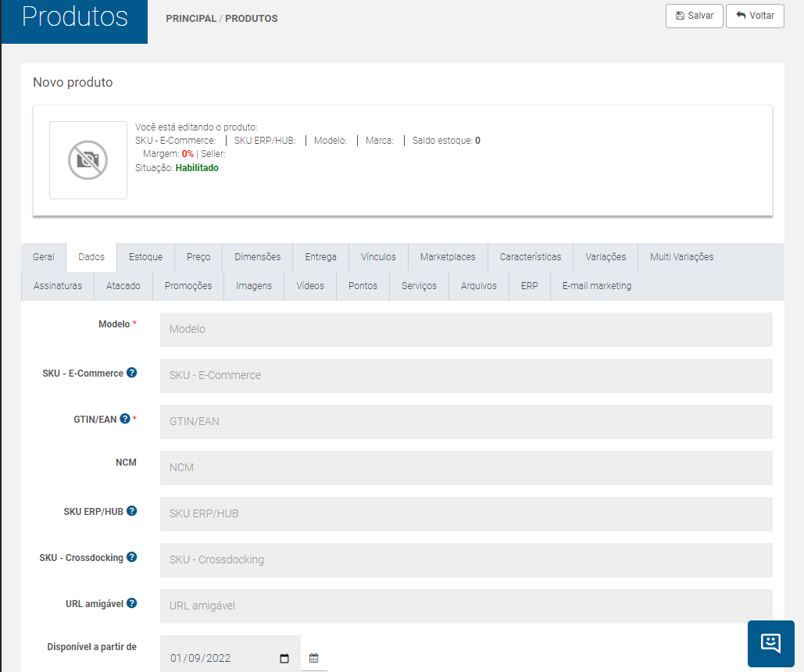Open the Multi Variações tab

[681, 257]
